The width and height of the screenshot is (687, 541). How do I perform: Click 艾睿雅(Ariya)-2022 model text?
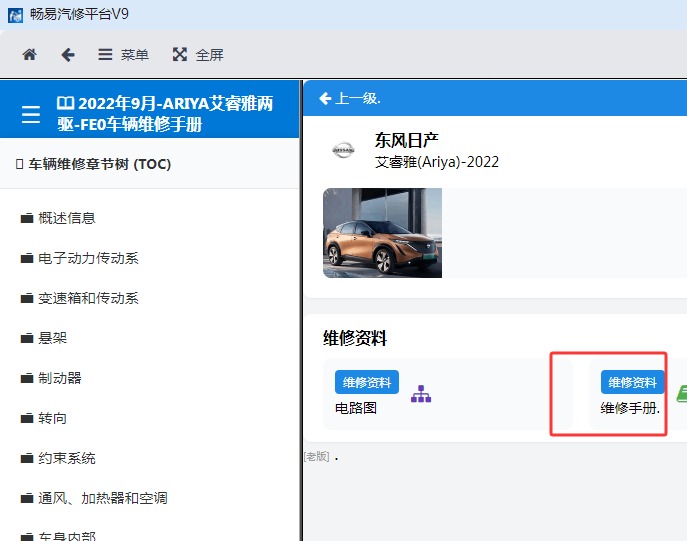tap(436, 162)
